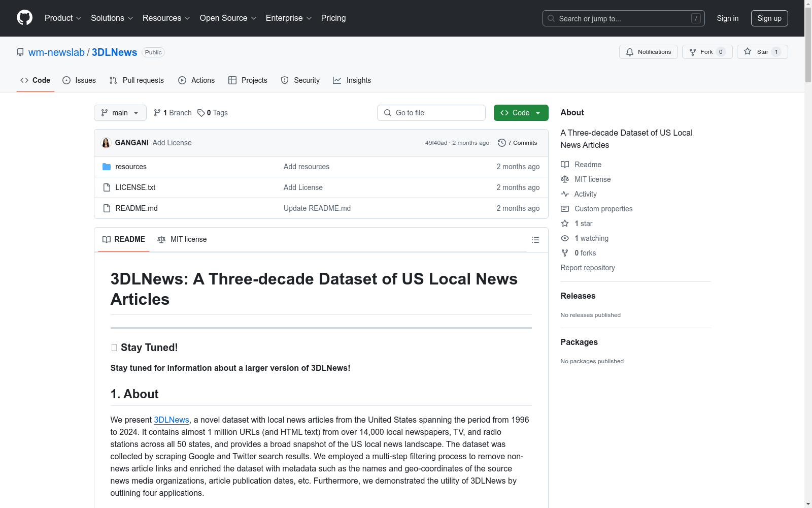
Task: Click the Sign in link
Action: click(x=728, y=18)
